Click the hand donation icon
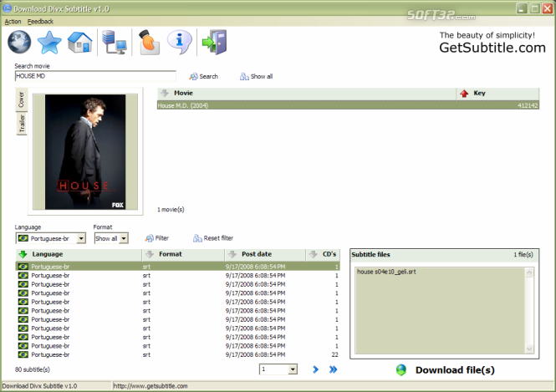The width and height of the screenshot is (556, 392). click(149, 43)
